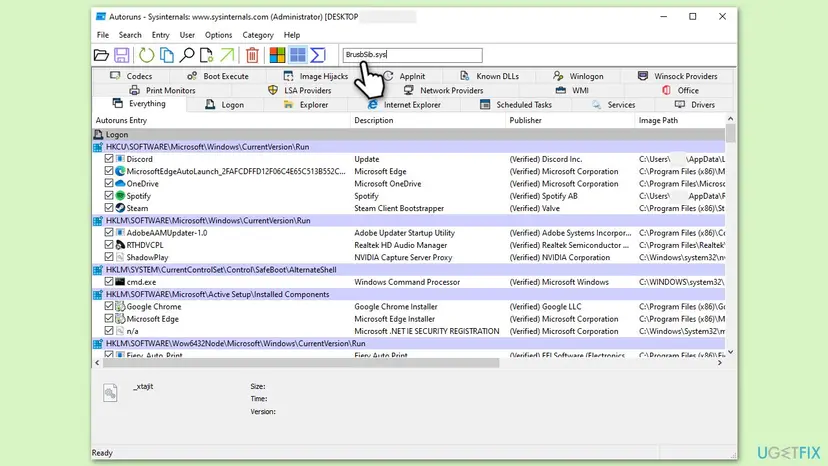The height and width of the screenshot is (466, 828).
Task: Click the horizontal scrollbar right arrow
Action: tap(720, 363)
